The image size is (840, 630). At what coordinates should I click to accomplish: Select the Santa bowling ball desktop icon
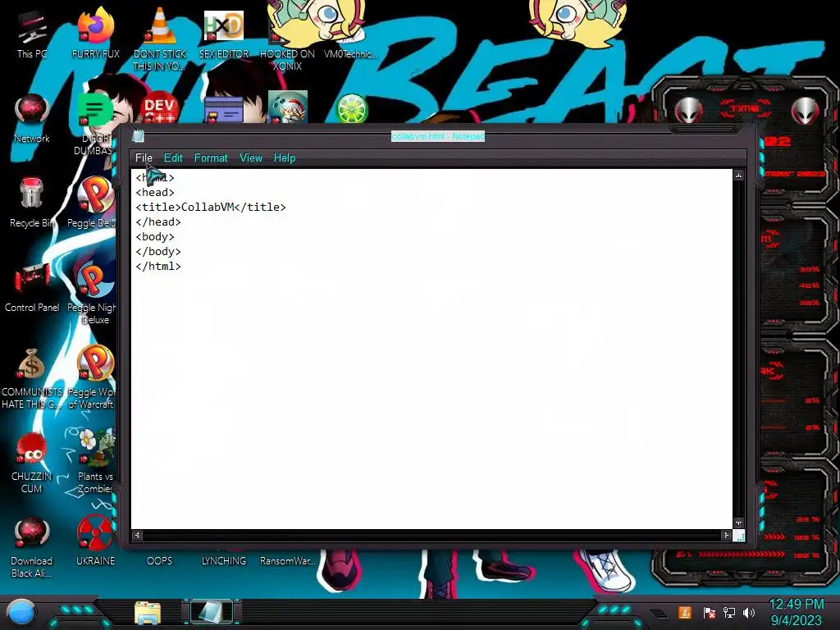point(288,107)
